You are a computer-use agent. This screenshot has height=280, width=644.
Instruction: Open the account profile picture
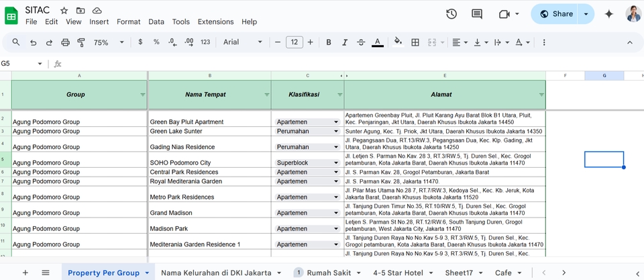[x=633, y=14]
